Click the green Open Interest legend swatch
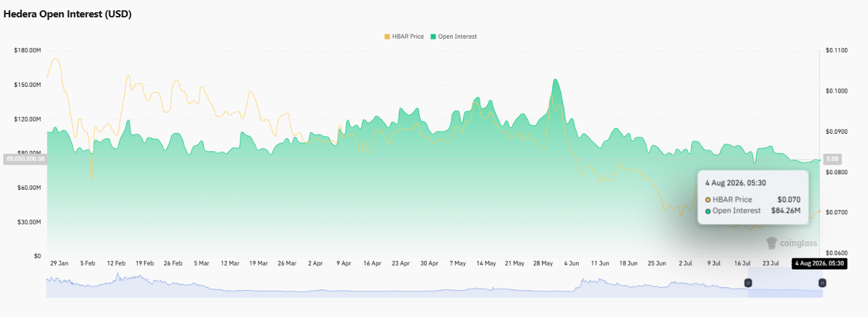The height and width of the screenshot is (317, 868). (x=433, y=37)
